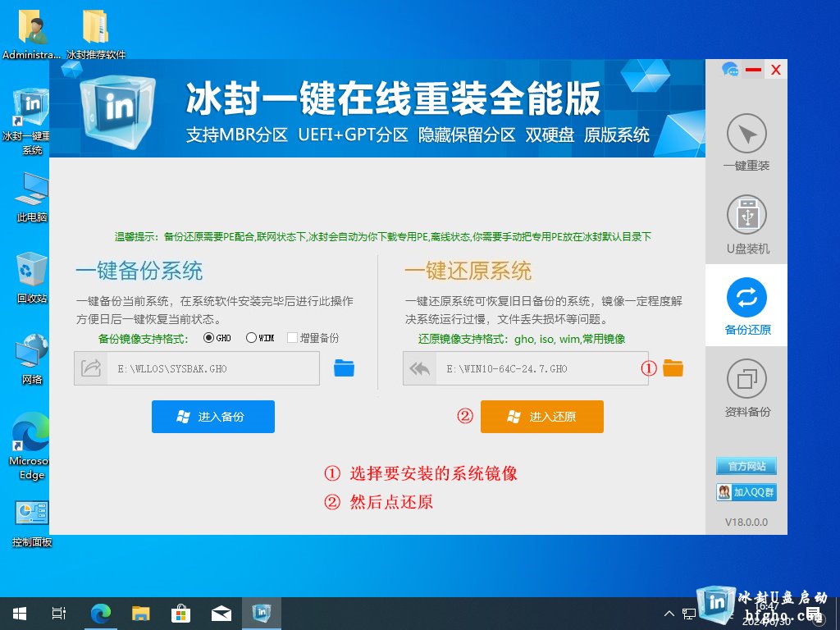Open the 冰封推荐软件 desktop folder

pyautogui.click(x=96, y=33)
